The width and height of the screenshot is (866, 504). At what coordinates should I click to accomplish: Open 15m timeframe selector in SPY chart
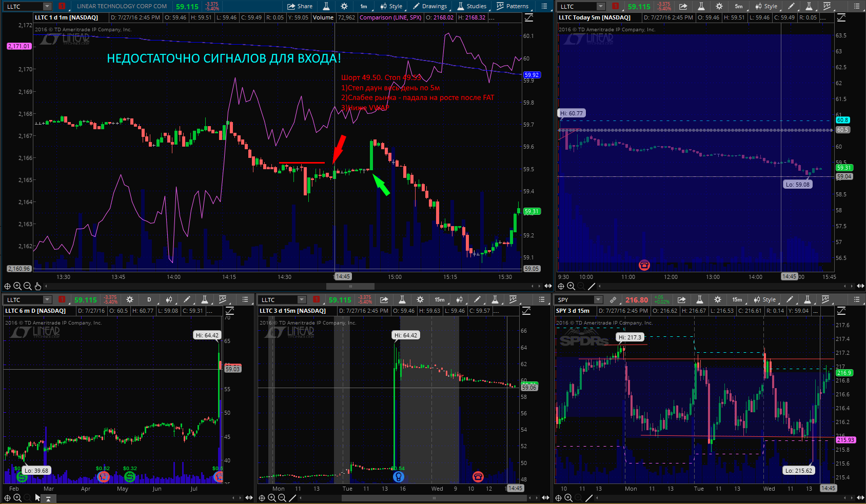737,299
